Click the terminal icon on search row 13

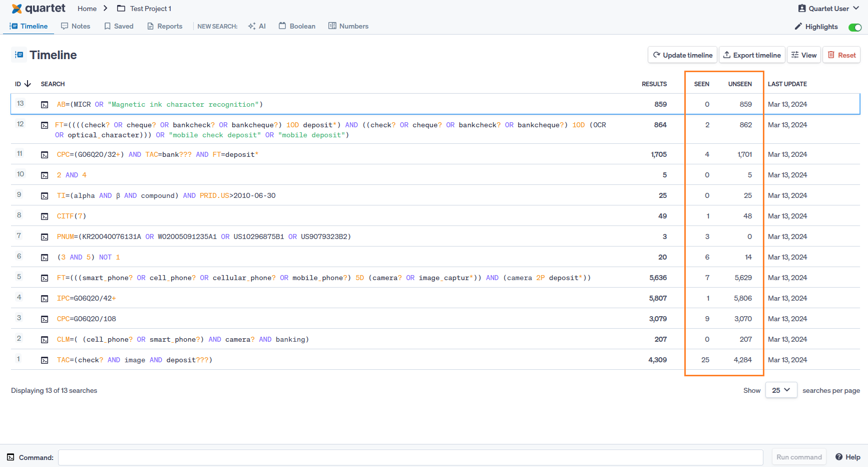point(45,105)
